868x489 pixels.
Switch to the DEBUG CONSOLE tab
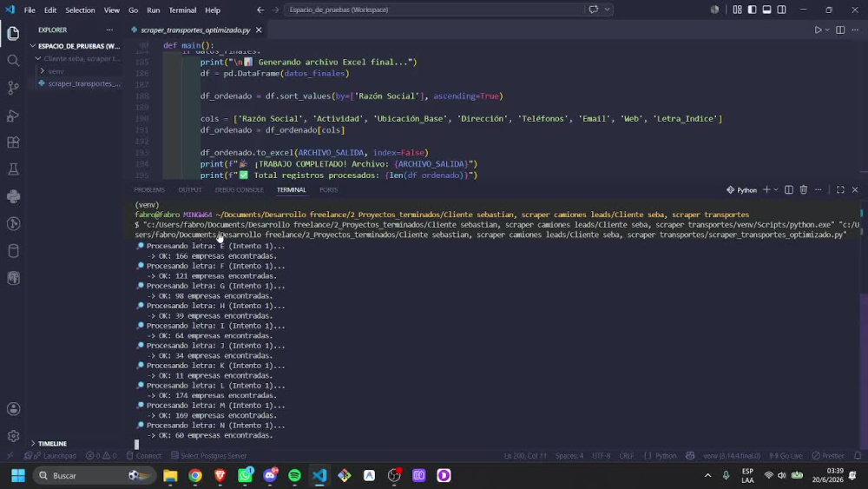point(240,190)
